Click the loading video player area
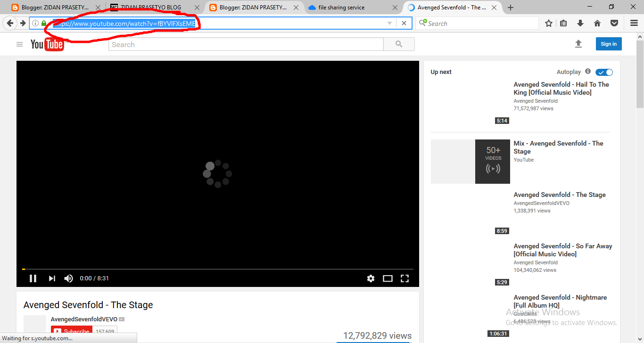 tap(218, 173)
